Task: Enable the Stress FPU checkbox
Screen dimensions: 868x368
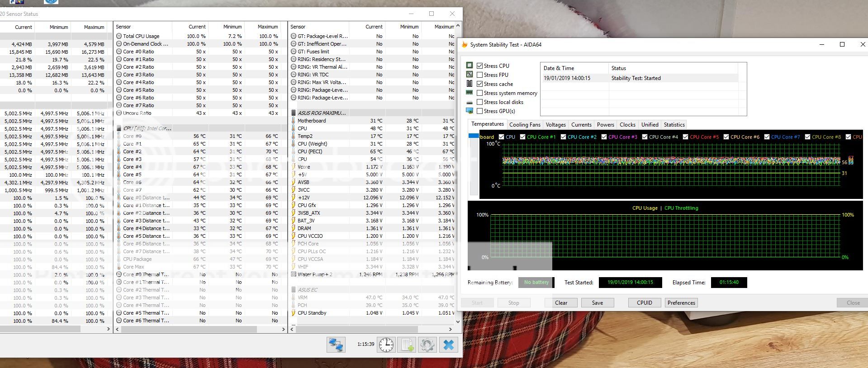Action: [x=479, y=75]
